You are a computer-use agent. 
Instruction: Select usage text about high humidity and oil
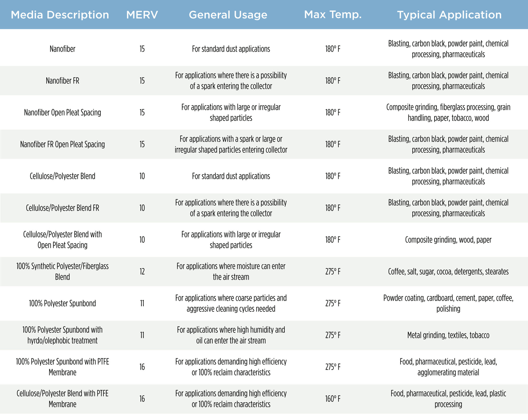[231, 335]
